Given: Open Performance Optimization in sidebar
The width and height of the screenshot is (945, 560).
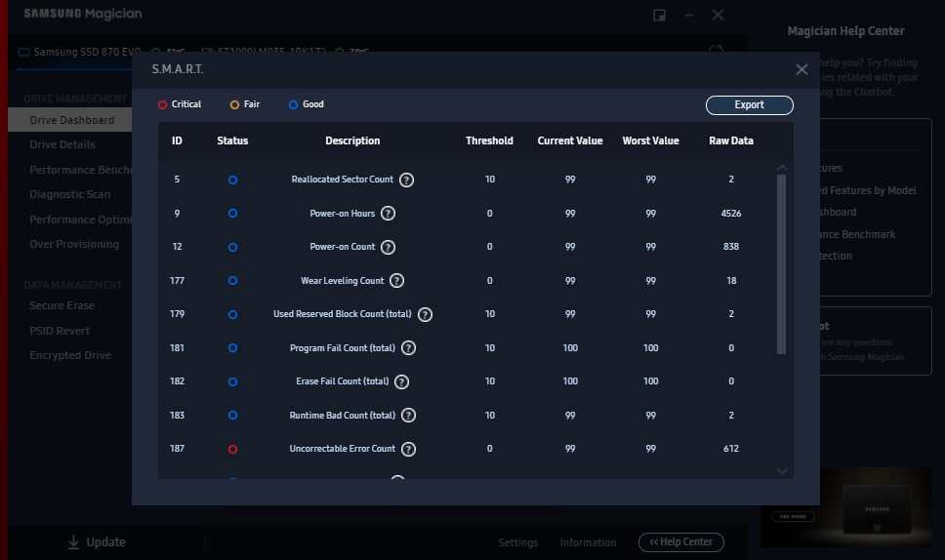Looking at the screenshot, I should (x=80, y=220).
